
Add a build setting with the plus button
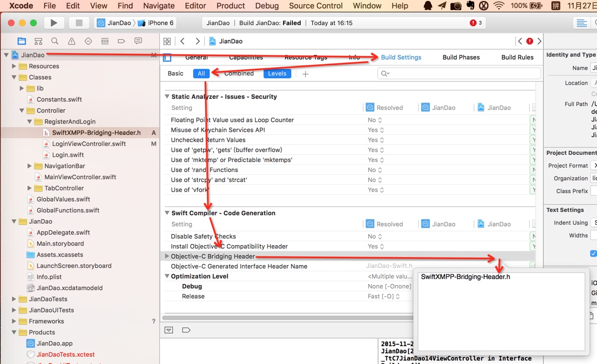pyautogui.click(x=305, y=74)
